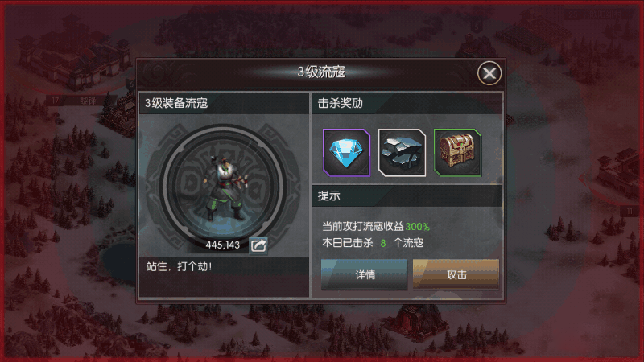The image size is (644, 362).
Task: Select the iron ore reward icon
Action: click(x=402, y=153)
